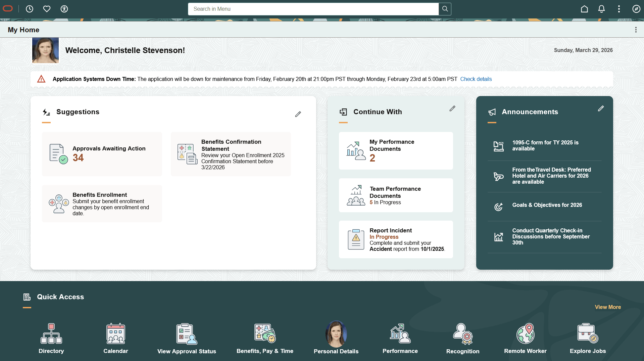644x361 pixels.
Task: Open the navigator compass icon
Action: tap(636, 9)
